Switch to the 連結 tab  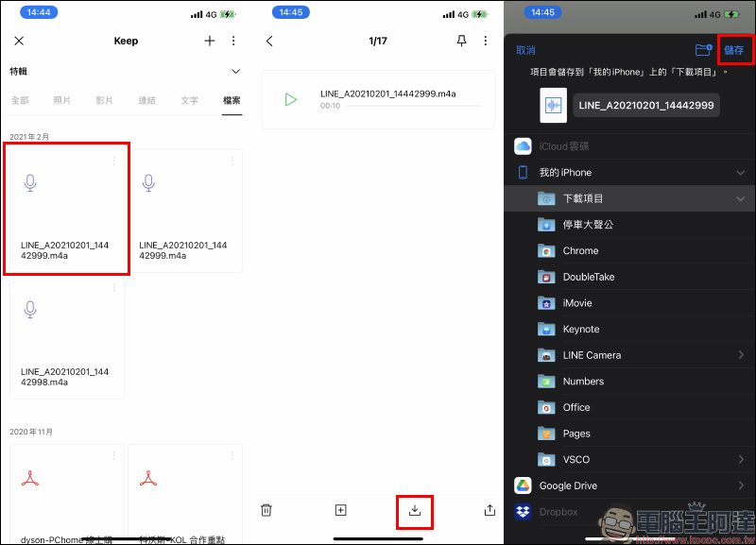pyautogui.click(x=147, y=100)
